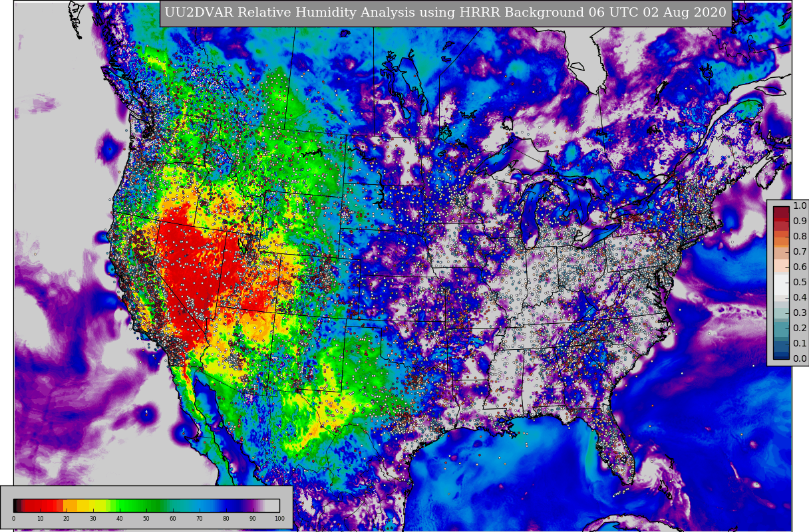Click the '70' label on humidity colorbar
The width and height of the screenshot is (809, 532).
coord(200,518)
